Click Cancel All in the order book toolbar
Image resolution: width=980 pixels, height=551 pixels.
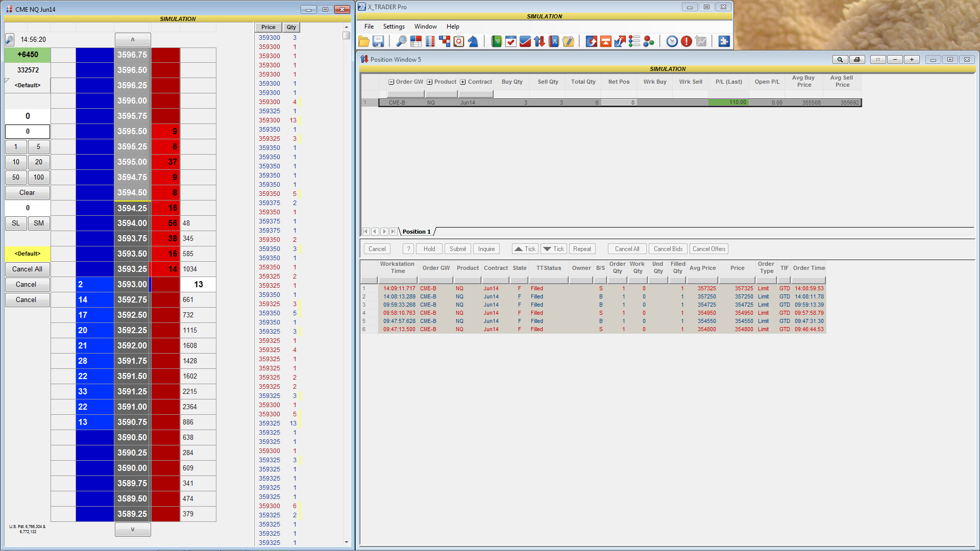(x=627, y=249)
